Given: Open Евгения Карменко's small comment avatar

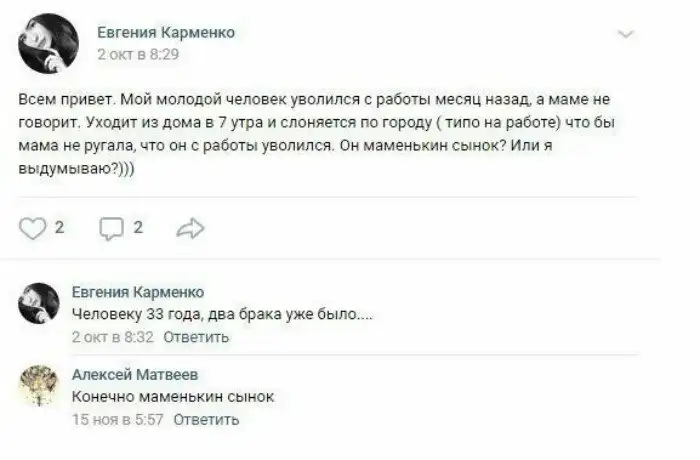Looking at the screenshot, I should (40, 303).
